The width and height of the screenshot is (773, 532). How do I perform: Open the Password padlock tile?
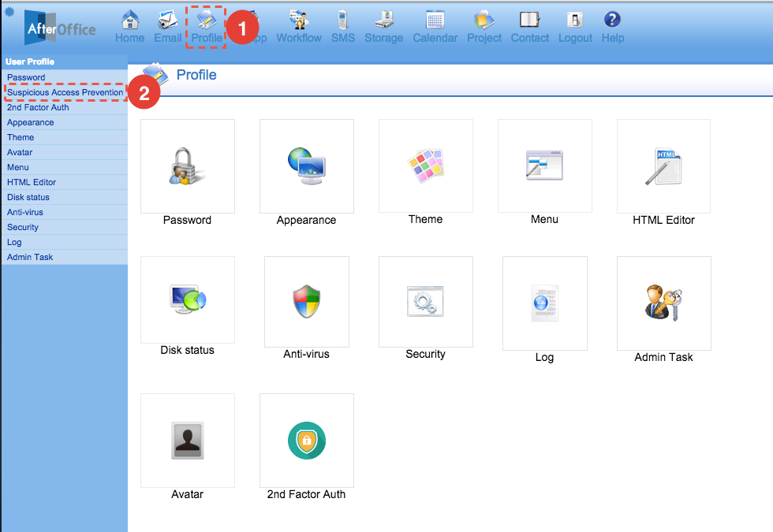188,166
